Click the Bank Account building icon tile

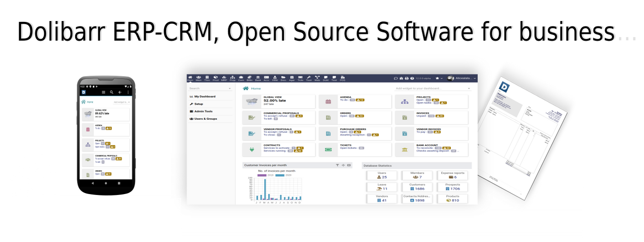click(x=405, y=149)
